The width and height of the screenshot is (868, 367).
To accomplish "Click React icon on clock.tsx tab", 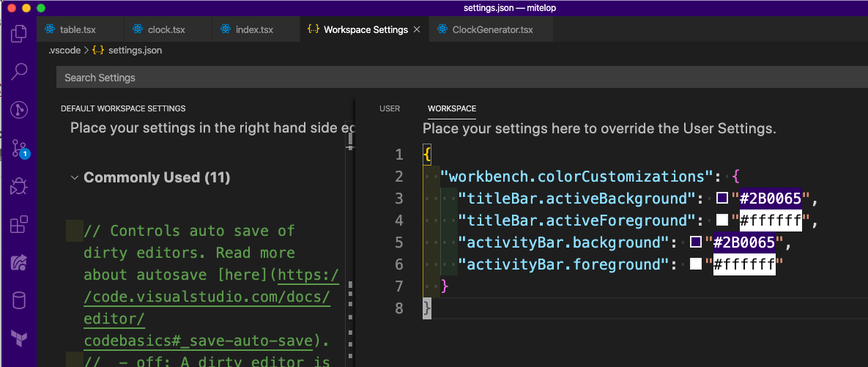I will click(x=138, y=29).
